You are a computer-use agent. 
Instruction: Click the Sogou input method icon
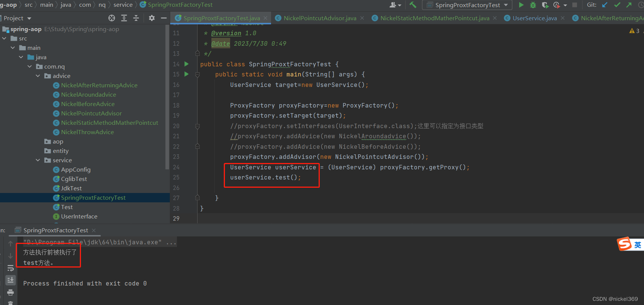(x=625, y=244)
